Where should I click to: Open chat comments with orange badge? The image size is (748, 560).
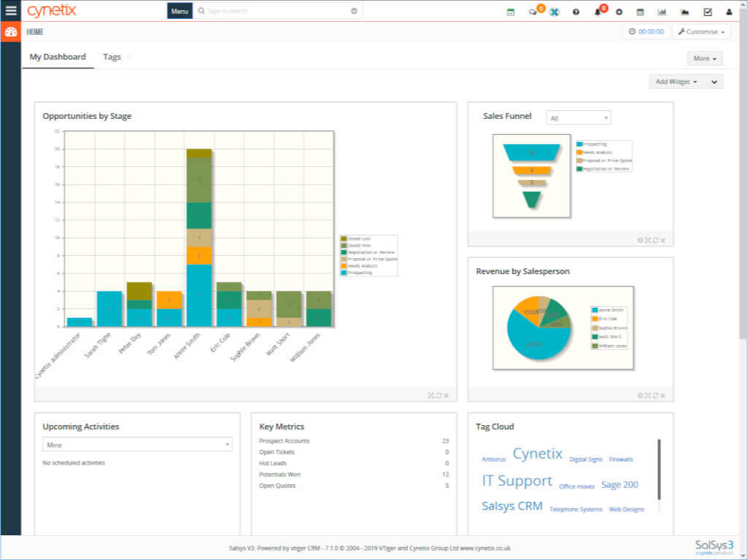point(533,12)
